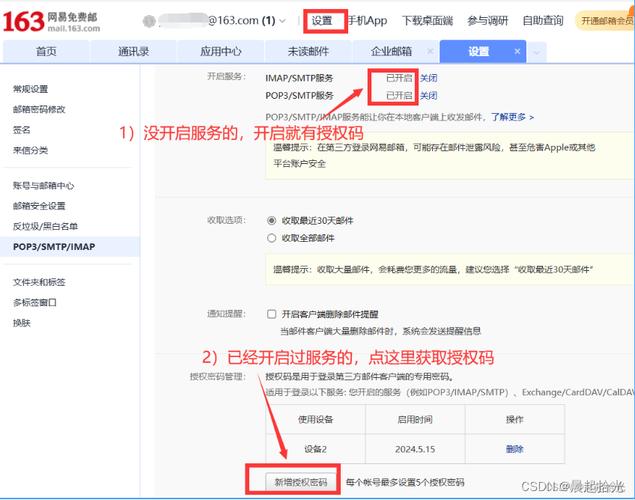Switch to the 首页 tab
This screenshot has width=635, height=500.
(46, 51)
